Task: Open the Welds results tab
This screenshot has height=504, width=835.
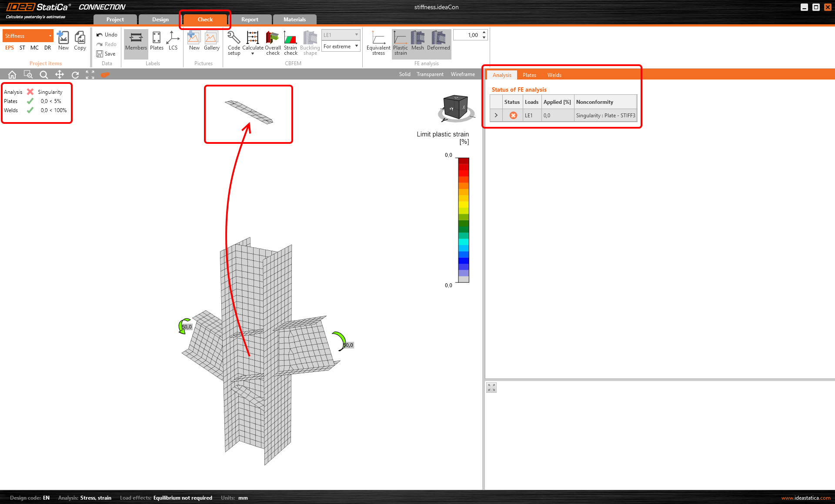Action: pyautogui.click(x=554, y=75)
